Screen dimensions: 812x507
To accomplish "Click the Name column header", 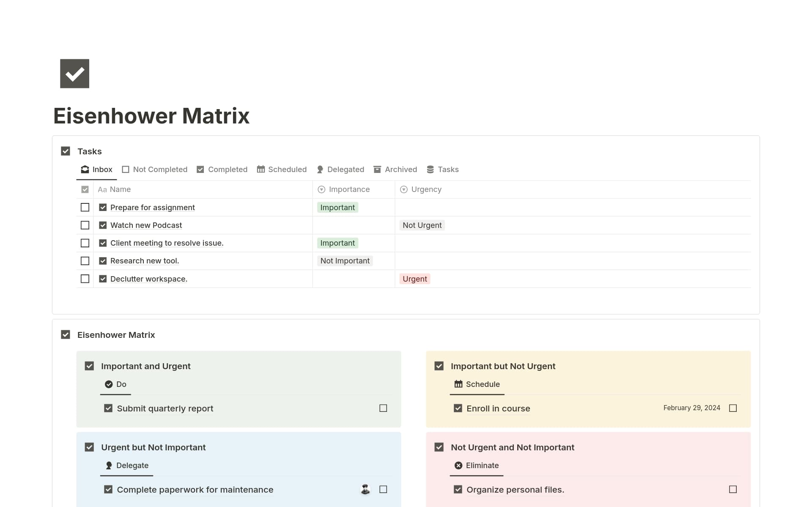I will click(203, 189).
